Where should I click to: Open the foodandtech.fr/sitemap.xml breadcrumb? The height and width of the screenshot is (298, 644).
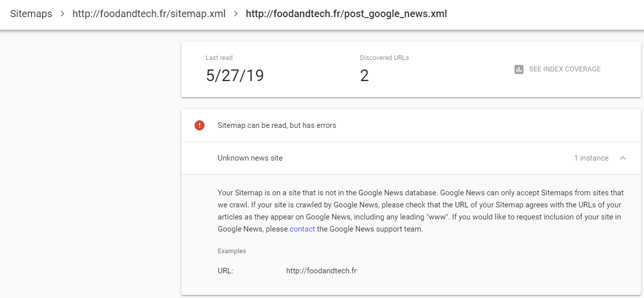click(x=149, y=14)
